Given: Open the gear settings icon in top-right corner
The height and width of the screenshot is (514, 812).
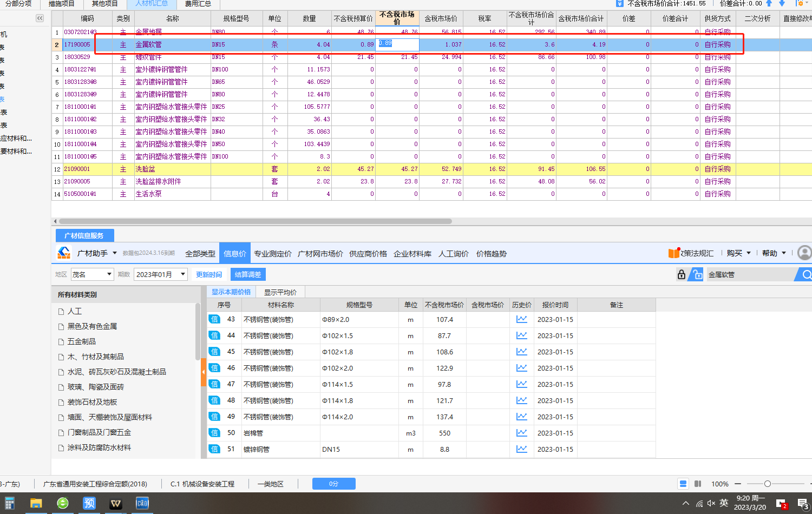Looking at the screenshot, I should [800, 3].
